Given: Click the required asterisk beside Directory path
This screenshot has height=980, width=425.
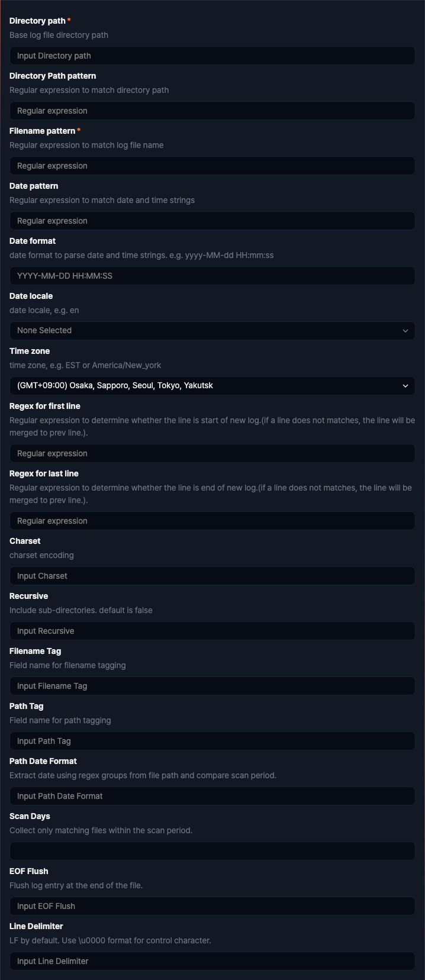Looking at the screenshot, I should (x=69, y=20).
